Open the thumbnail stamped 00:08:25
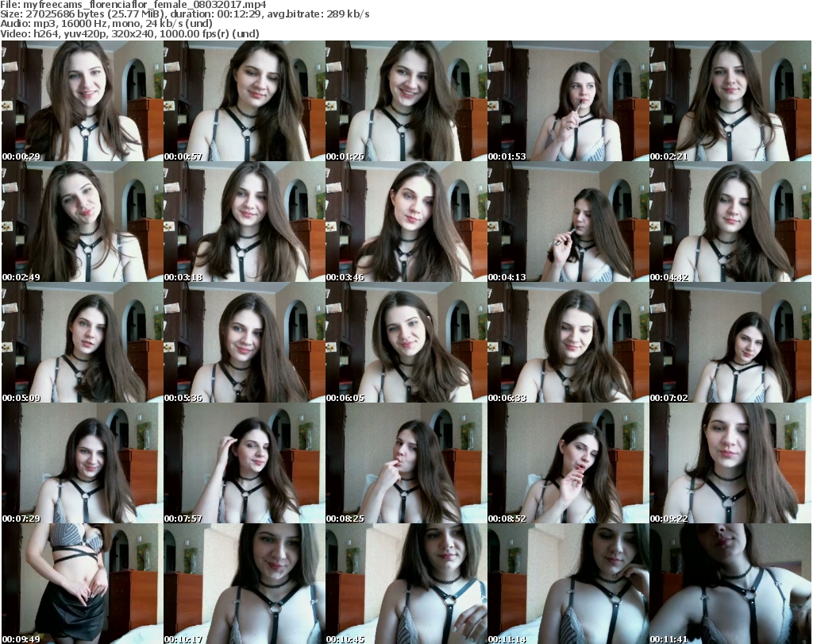The height and width of the screenshot is (644, 813). click(406, 464)
